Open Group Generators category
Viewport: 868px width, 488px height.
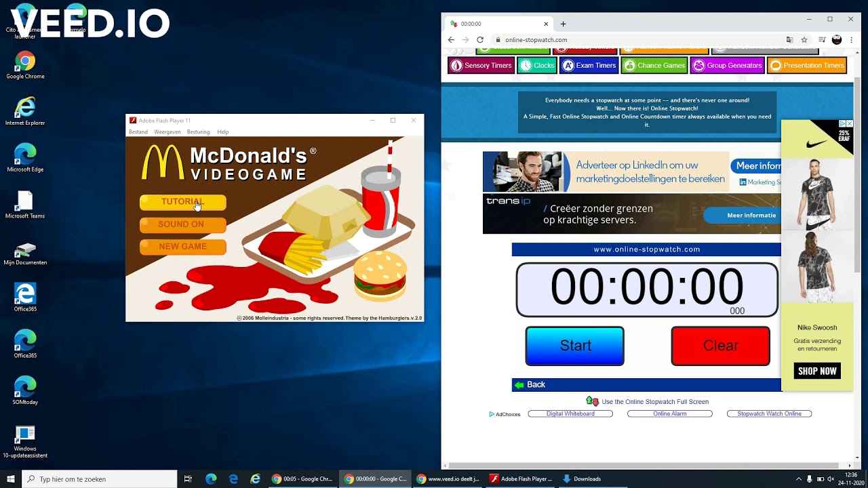pyautogui.click(x=727, y=66)
